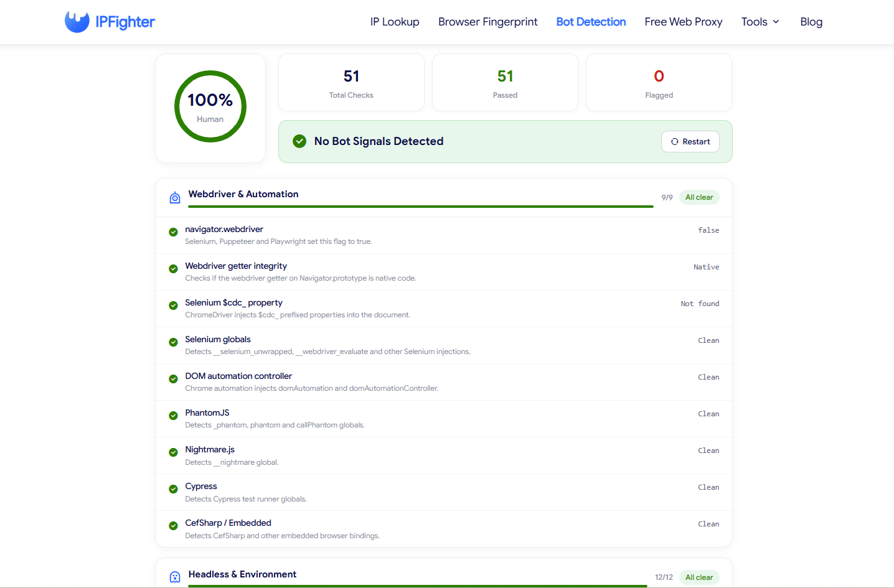Click the Headless & Environment progress bar

(418, 586)
